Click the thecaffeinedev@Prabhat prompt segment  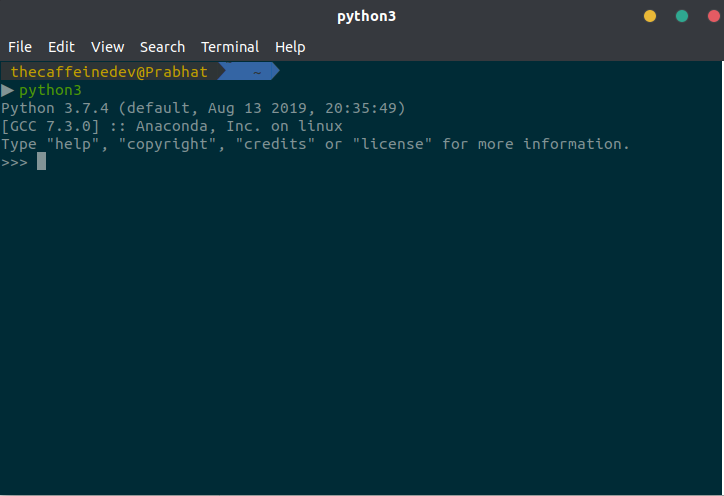[108, 72]
